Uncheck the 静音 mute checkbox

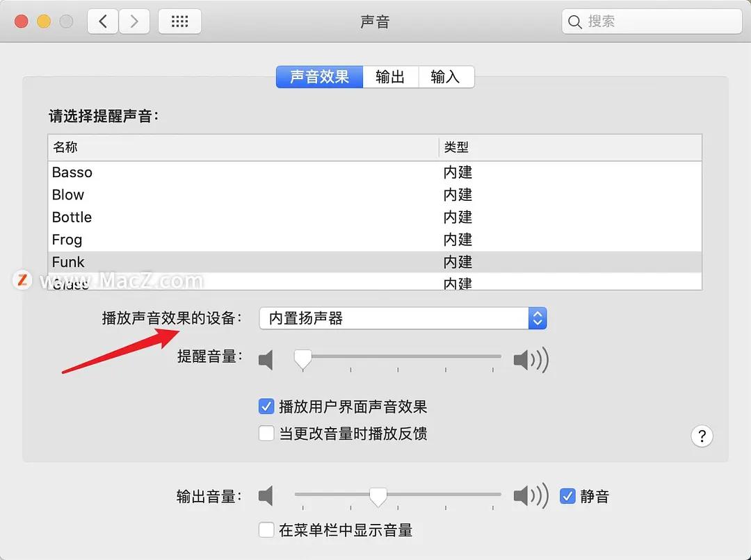(568, 496)
